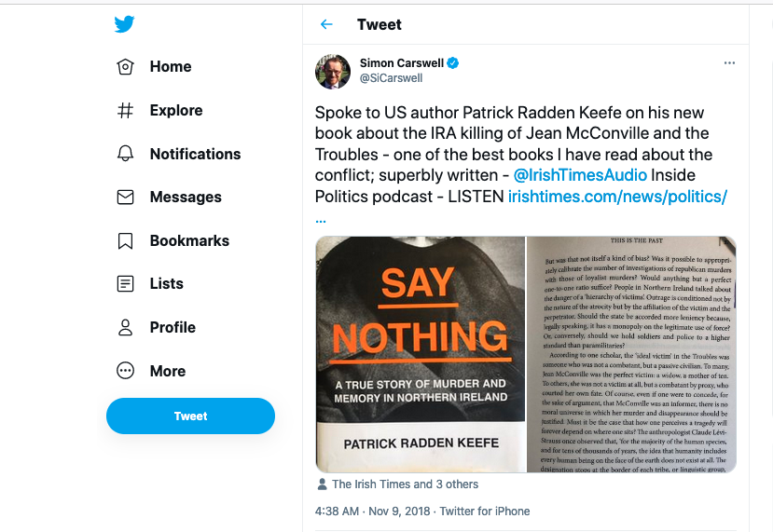Click the tagged people 'The Irish Times and 3 others'
This screenshot has width=773, height=532.
(405, 484)
